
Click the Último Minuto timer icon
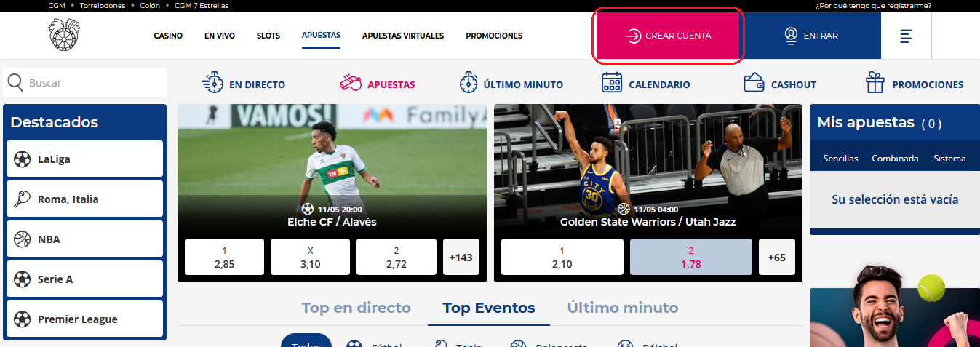click(469, 83)
